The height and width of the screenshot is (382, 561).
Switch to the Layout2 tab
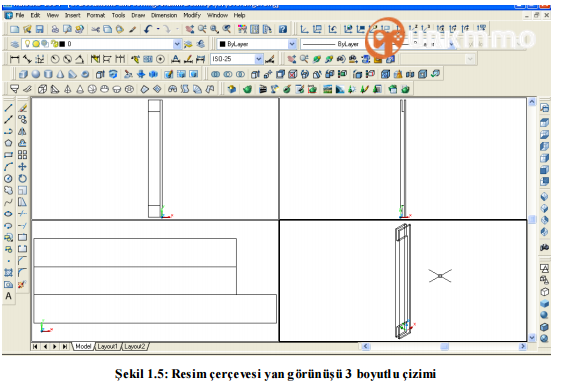(x=135, y=346)
